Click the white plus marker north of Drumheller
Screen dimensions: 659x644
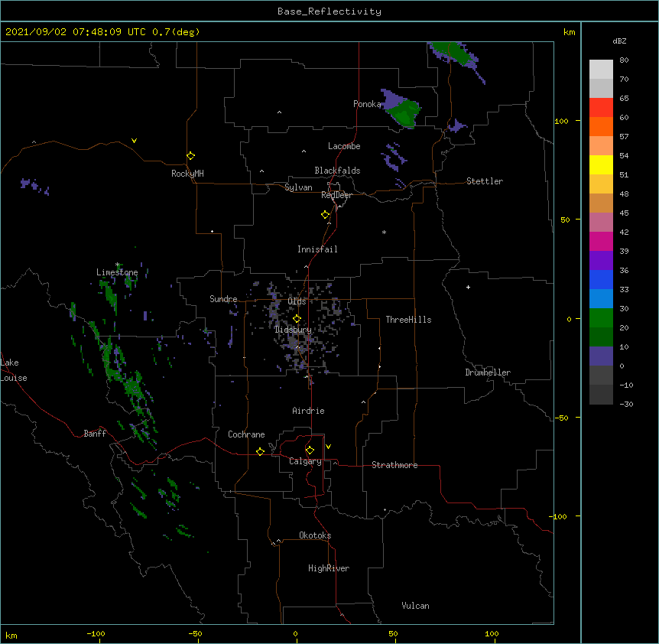[468, 287]
